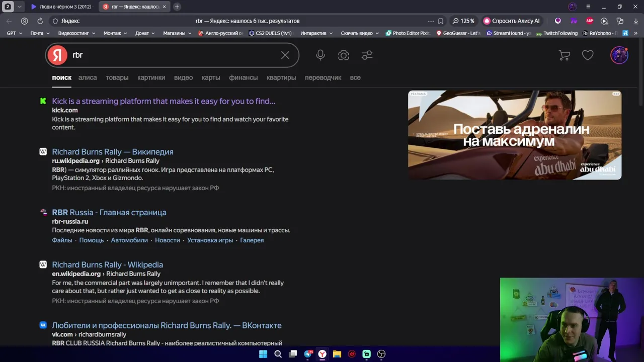Open the shopping cart icon

[565, 55]
